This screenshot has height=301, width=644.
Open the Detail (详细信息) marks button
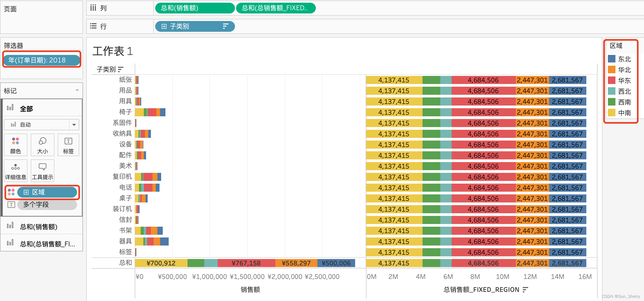(15, 171)
